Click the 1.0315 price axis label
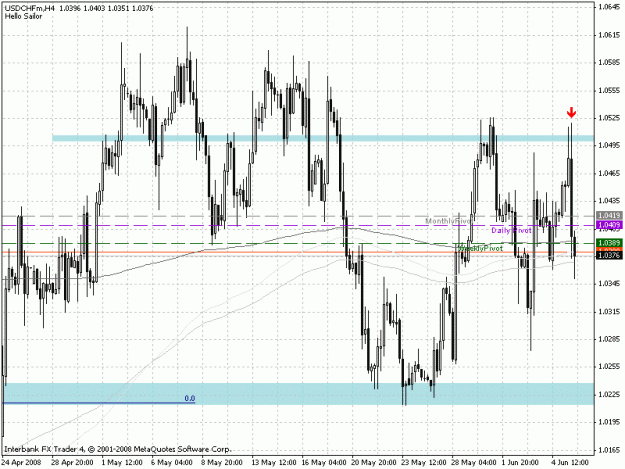625x469 pixels. click(609, 311)
